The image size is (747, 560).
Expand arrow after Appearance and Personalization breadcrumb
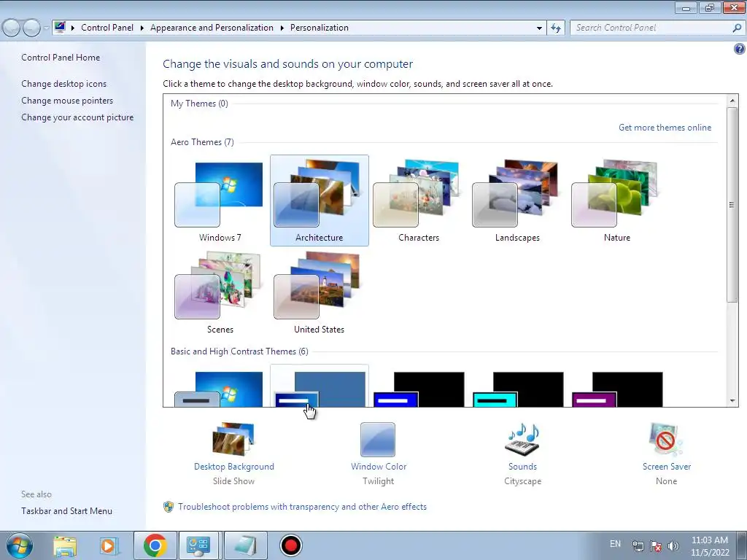pyautogui.click(x=282, y=28)
